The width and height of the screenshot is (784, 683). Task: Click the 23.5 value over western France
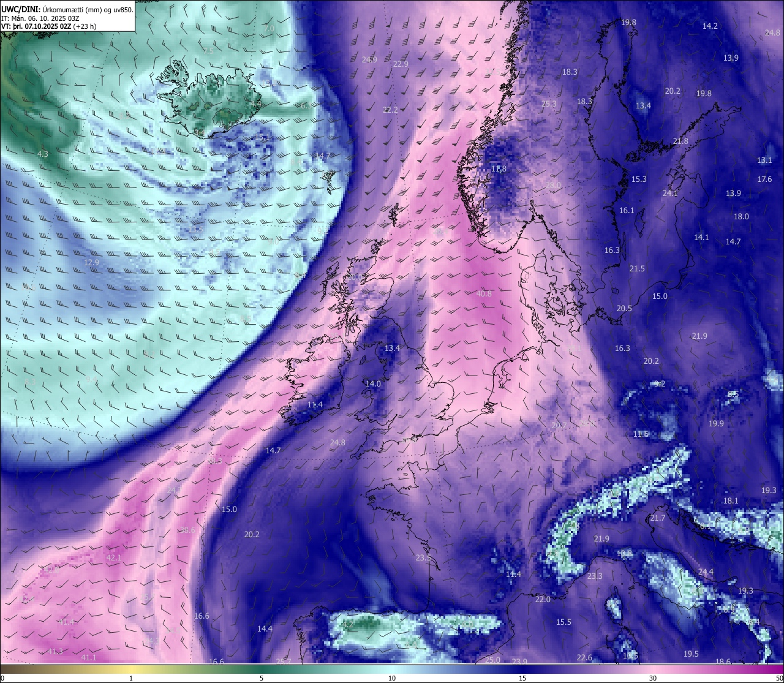point(423,557)
